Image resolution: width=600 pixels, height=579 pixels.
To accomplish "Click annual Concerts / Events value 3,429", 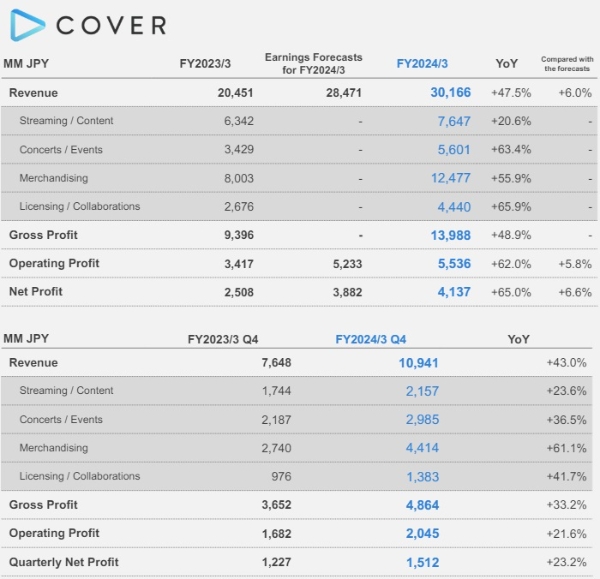I will coord(239,149).
